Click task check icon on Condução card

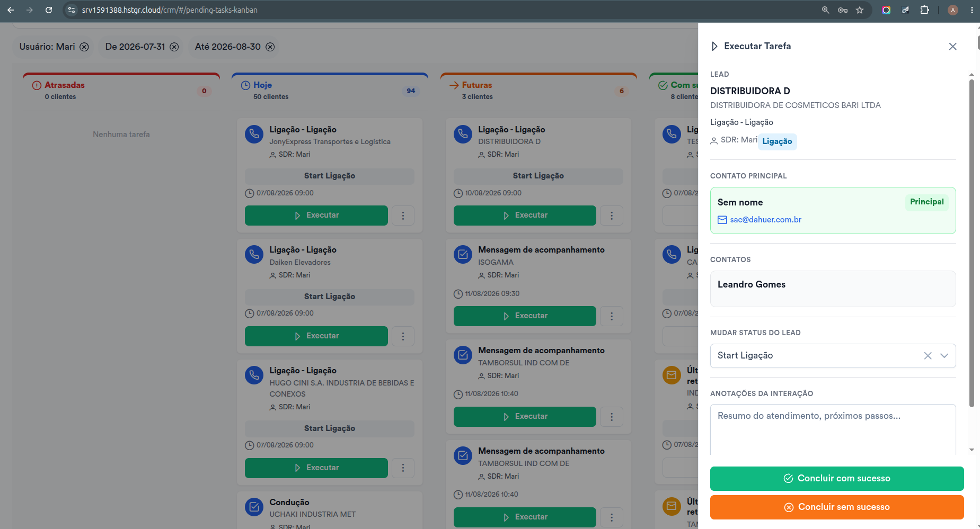tap(254, 507)
